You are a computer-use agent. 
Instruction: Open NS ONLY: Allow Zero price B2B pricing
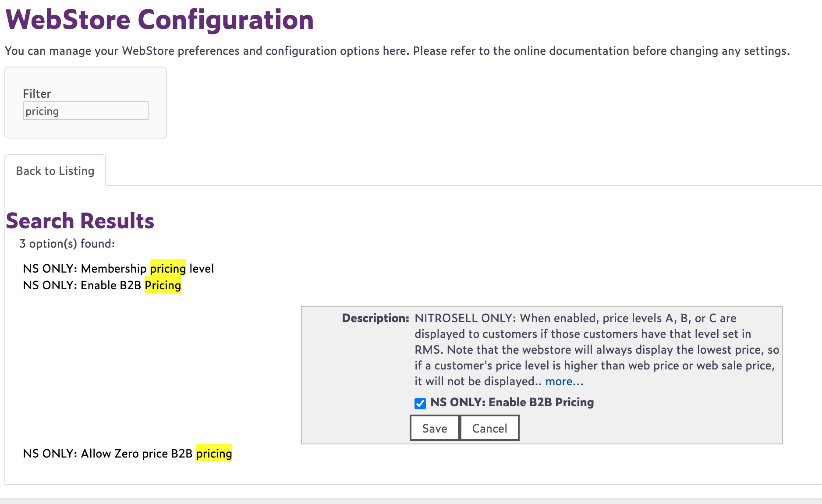pos(128,453)
